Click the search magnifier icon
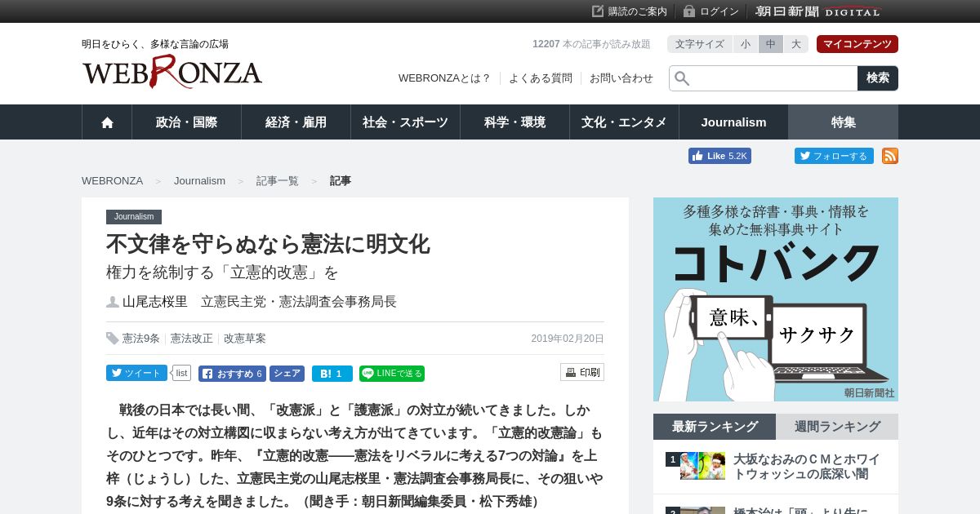 [x=682, y=78]
